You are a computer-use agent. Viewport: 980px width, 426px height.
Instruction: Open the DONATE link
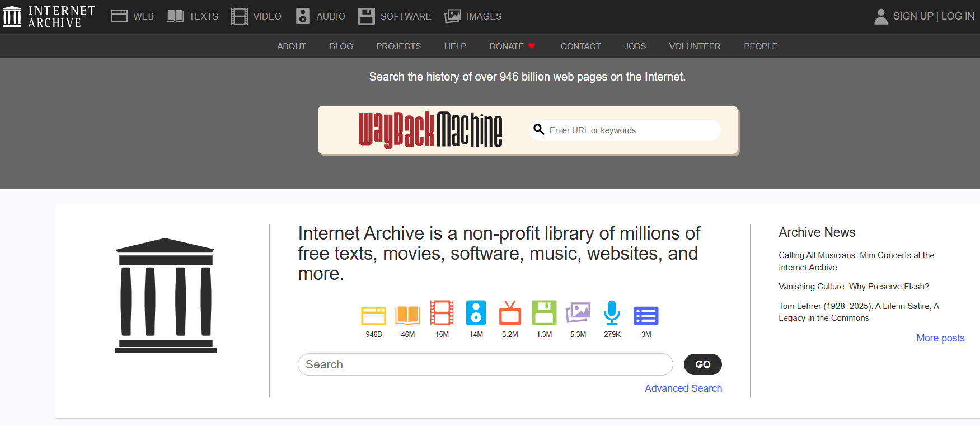click(x=507, y=46)
